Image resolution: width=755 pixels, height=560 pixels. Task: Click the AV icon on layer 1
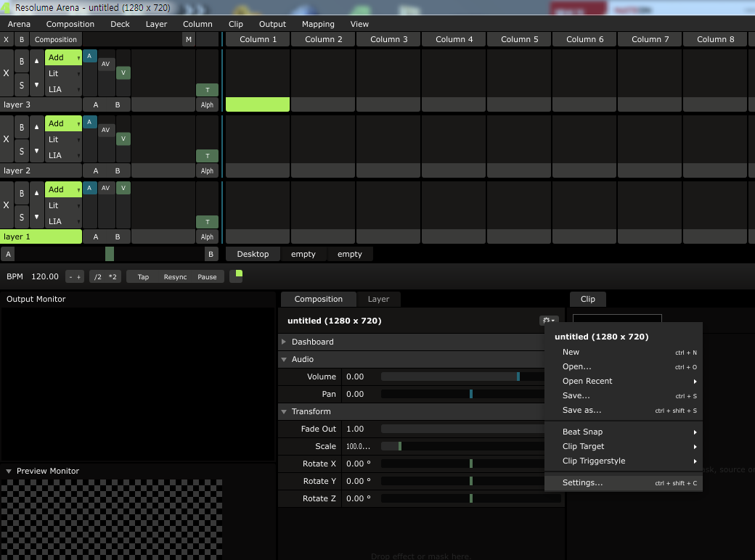[x=106, y=188]
